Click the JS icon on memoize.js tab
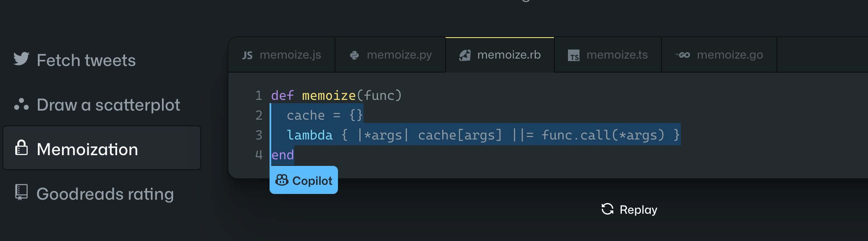Viewport: 868px width, 241px height. pos(247,55)
